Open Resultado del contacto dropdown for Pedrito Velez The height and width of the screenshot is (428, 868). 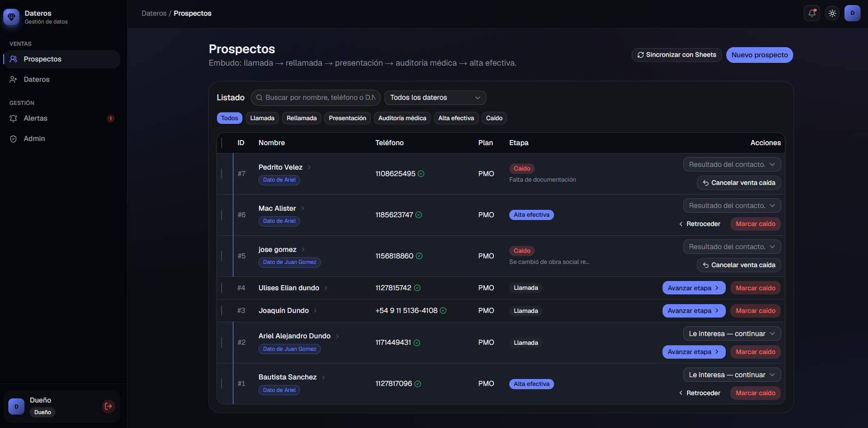732,165
